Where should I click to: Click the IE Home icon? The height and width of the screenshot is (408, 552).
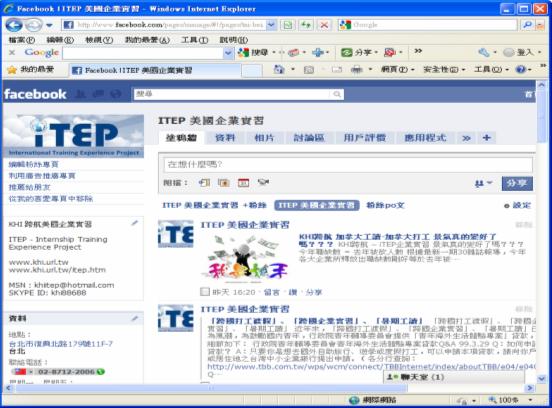coord(279,69)
